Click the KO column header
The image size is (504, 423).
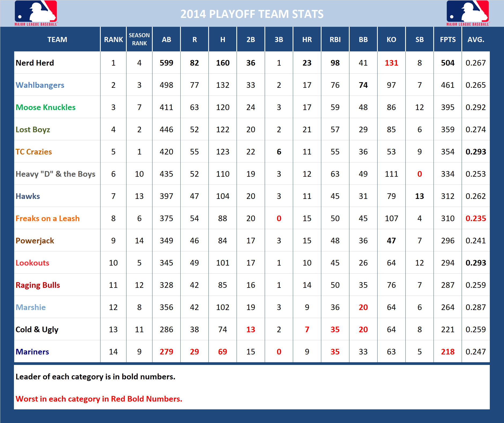coord(391,39)
